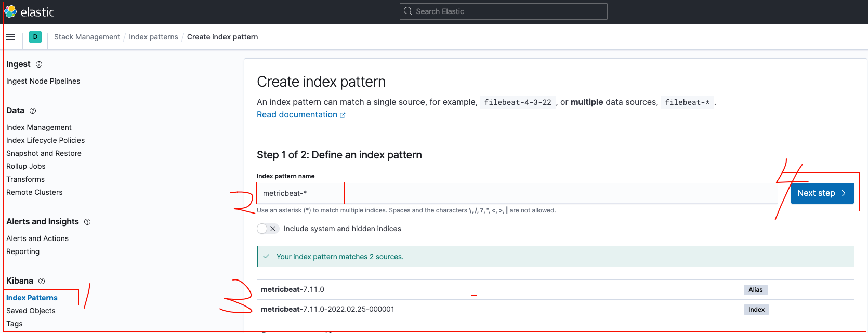Open Index Lifecycle Policies
The width and height of the screenshot is (868, 333).
(x=45, y=140)
